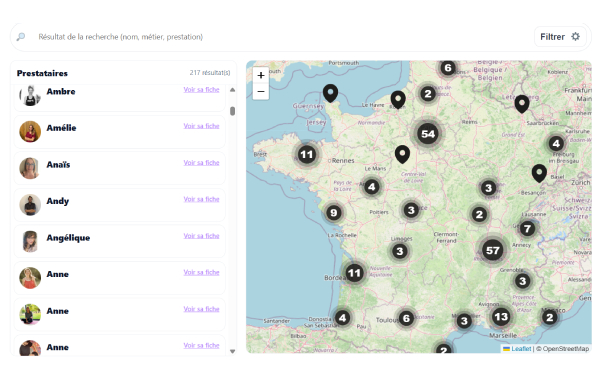Open the 11 cluster near Bordeaux
Viewport: 600px width, 380px height.
354,273
